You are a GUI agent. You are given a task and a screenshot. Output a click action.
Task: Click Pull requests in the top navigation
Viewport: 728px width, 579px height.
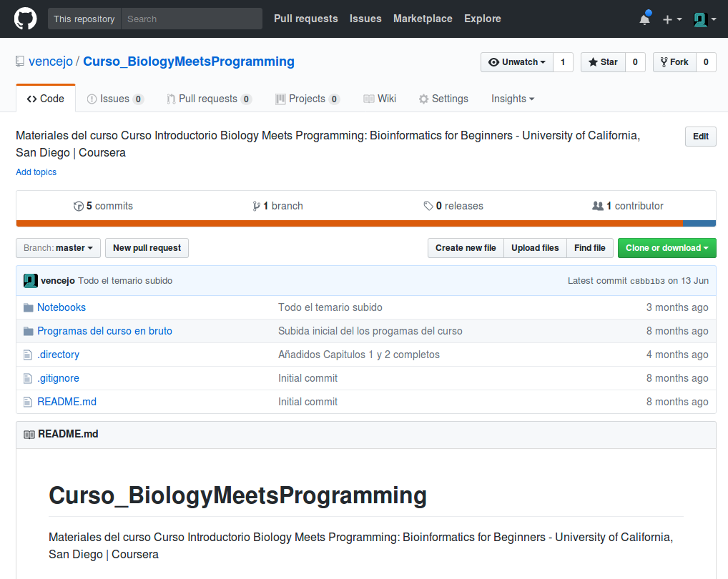tap(306, 19)
